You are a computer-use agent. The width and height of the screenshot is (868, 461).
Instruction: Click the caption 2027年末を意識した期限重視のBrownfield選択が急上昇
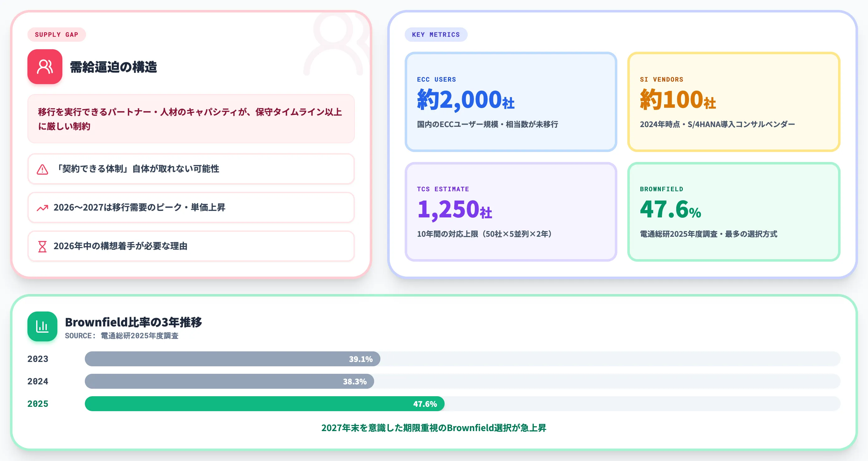point(434,428)
